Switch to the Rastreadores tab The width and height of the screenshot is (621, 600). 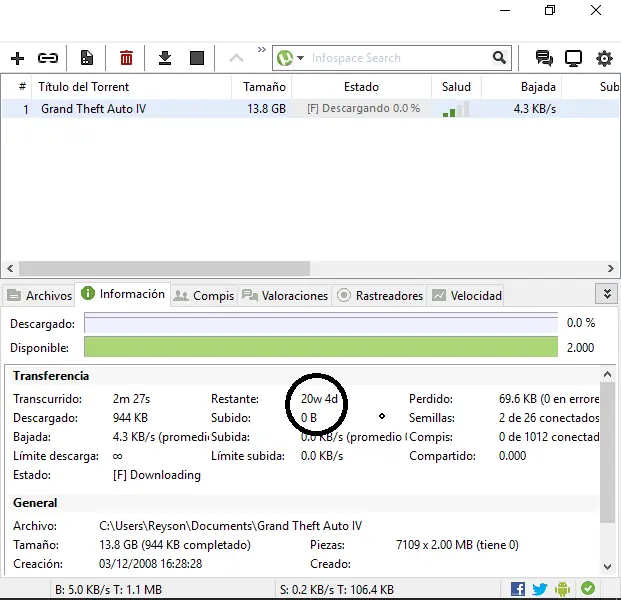(379, 295)
